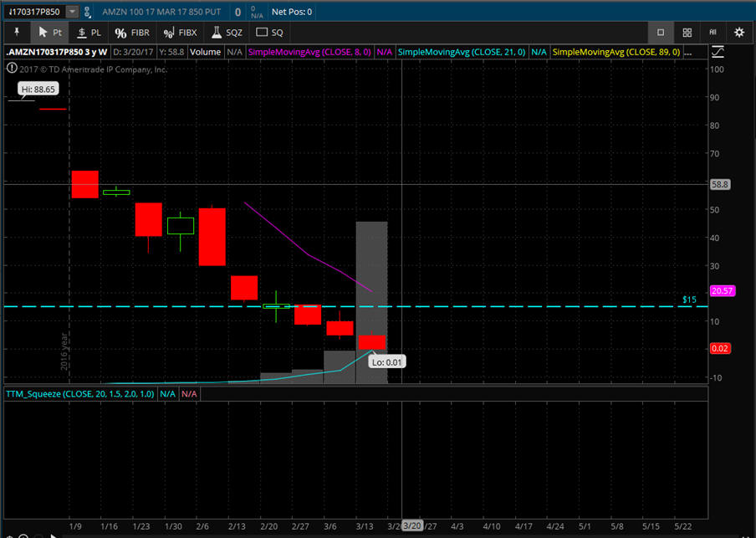Select the FIBR Fibonacci retracement tool
Image resolution: width=756 pixels, height=538 pixels.
click(x=132, y=32)
